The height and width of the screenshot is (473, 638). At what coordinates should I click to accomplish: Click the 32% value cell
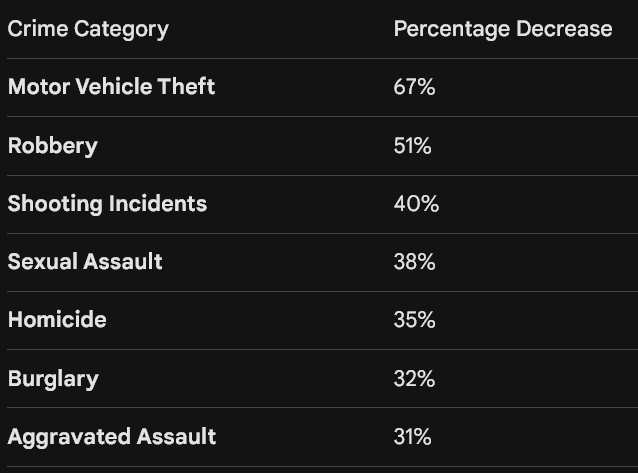(x=414, y=379)
